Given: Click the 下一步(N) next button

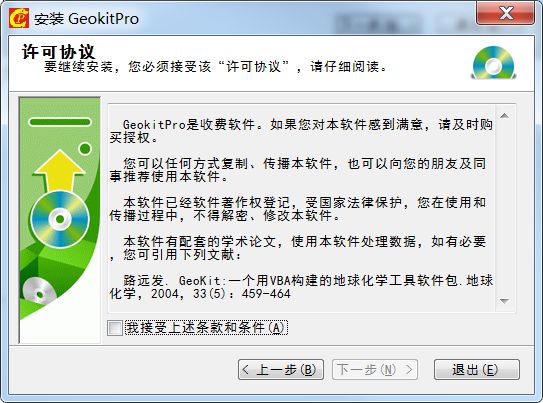Looking at the screenshot, I should coord(375,369).
